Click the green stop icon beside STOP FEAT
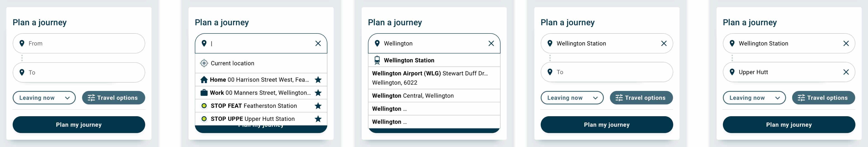868x147 pixels. 204,106
